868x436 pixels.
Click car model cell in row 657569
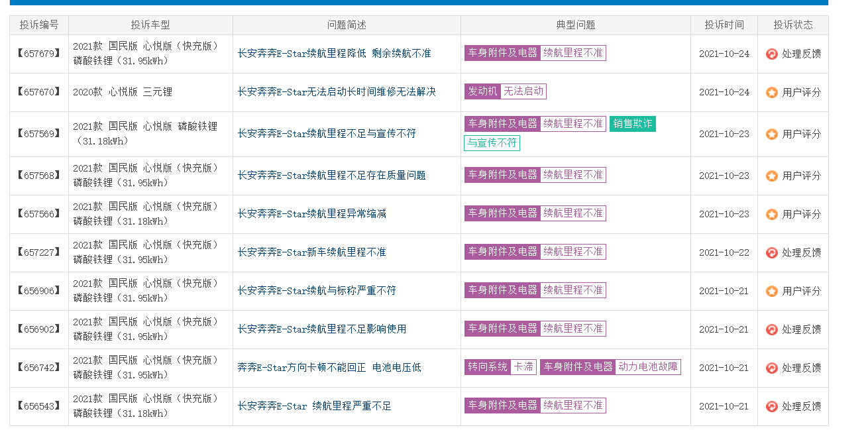tap(150, 134)
